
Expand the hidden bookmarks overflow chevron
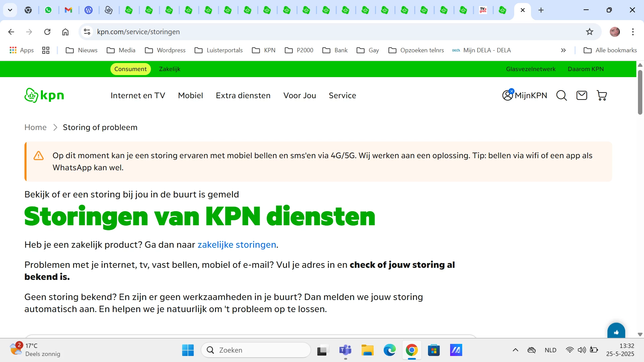point(563,50)
